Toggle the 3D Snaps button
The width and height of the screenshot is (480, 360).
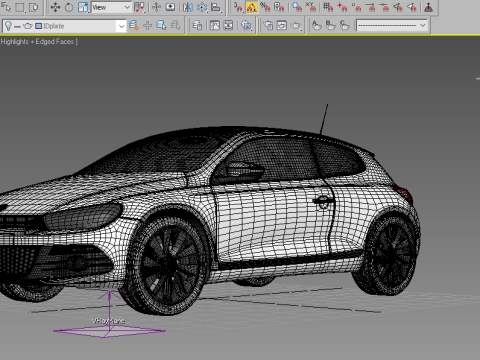tap(238, 7)
